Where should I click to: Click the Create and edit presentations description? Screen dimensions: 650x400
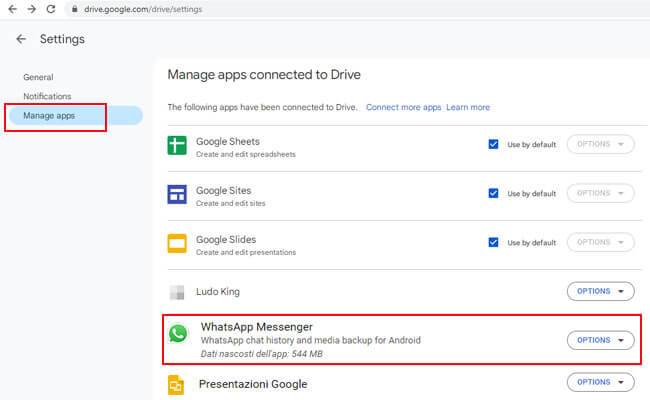coord(246,252)
